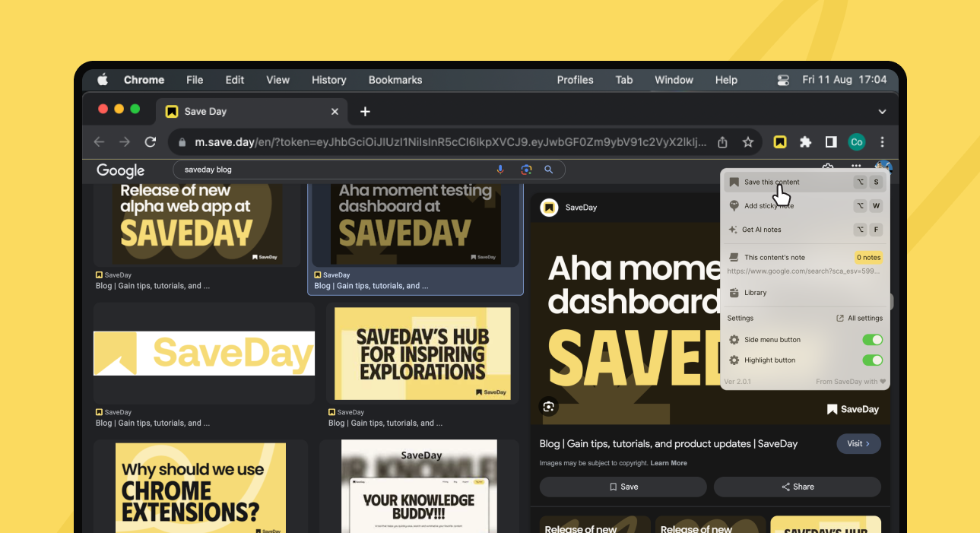The height and width of the screenshot is (533, 980).
Task: Open macOS Control Center icon
Action: click(783, 80)
